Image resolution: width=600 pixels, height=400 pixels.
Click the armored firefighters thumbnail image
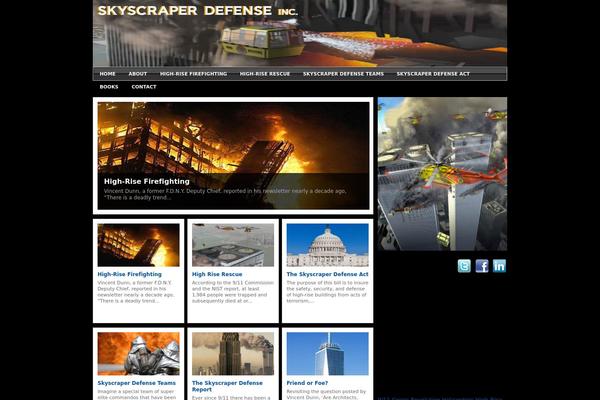click(x=139, y=354)
